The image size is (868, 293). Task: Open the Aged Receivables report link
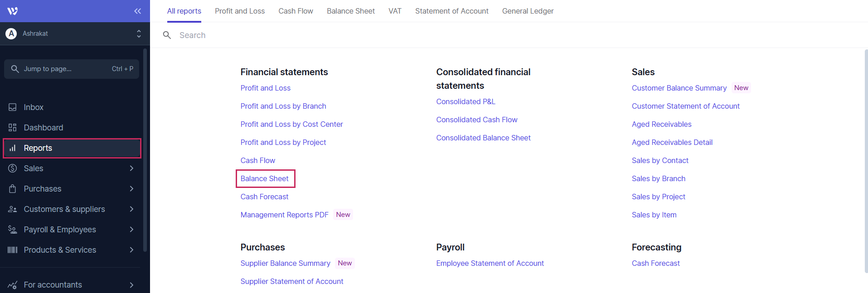tap(661, 124)
